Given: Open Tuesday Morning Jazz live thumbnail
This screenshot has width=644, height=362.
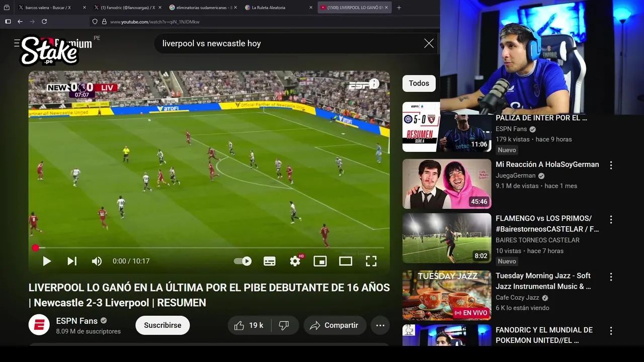Looking at the screenshot, I should pyautogui.click(x=447, y=295).
